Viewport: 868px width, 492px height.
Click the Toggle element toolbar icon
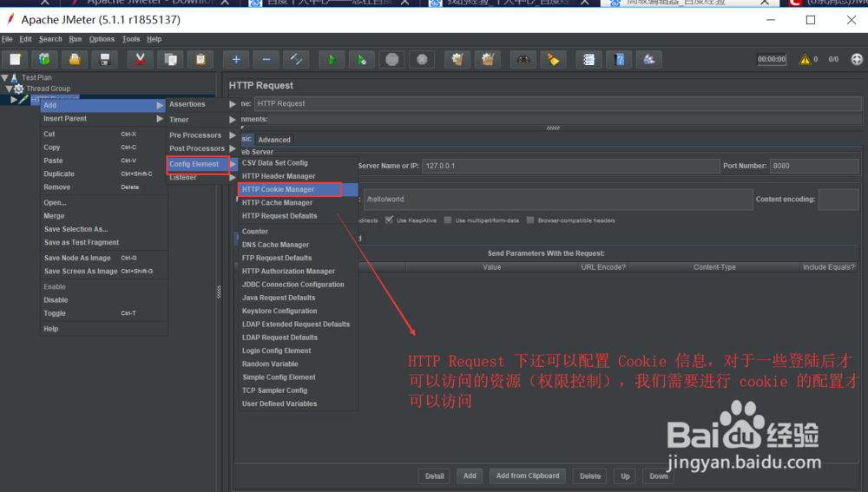point(296,59)
